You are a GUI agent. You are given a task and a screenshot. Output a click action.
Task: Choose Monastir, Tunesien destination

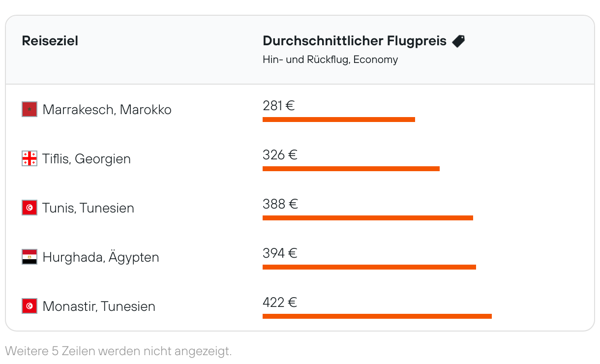pyautogui.click(x=99, y=306)
